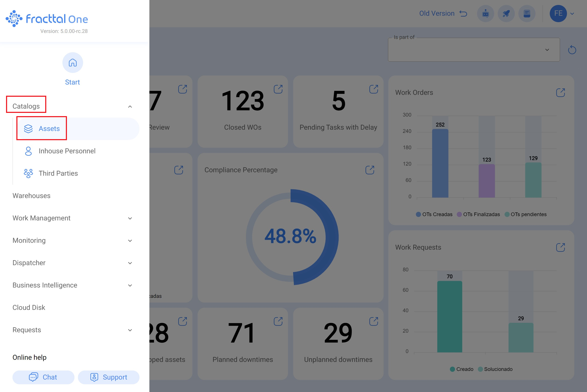Click the 129 OTs pendientes bar
Viewport: 587px width, 392px height.
coord(533,180)
